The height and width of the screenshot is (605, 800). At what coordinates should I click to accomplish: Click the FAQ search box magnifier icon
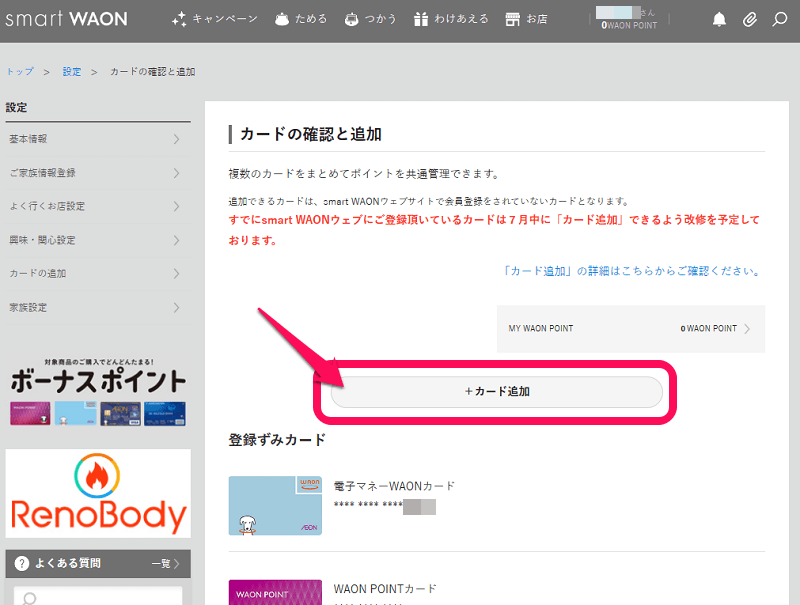(30, 598)
